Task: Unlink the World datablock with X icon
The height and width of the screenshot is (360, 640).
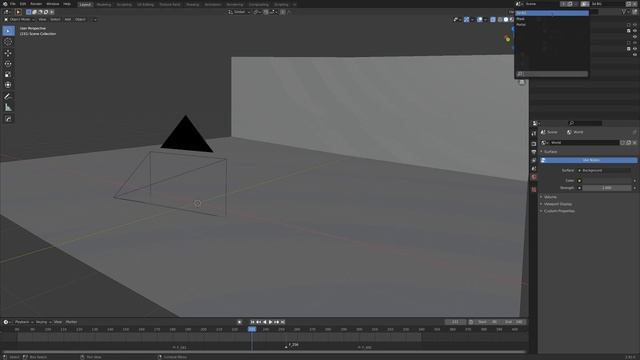Action: 634,142
